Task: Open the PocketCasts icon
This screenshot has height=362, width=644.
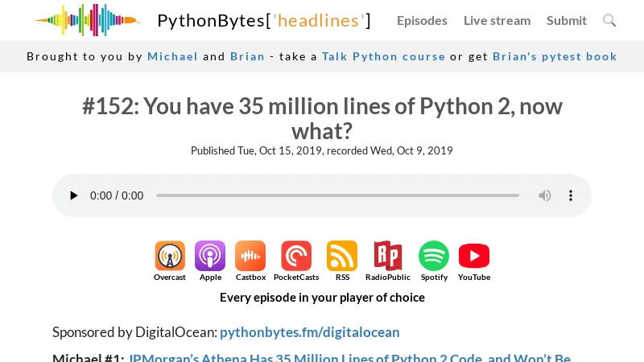Action: point(296,257)
